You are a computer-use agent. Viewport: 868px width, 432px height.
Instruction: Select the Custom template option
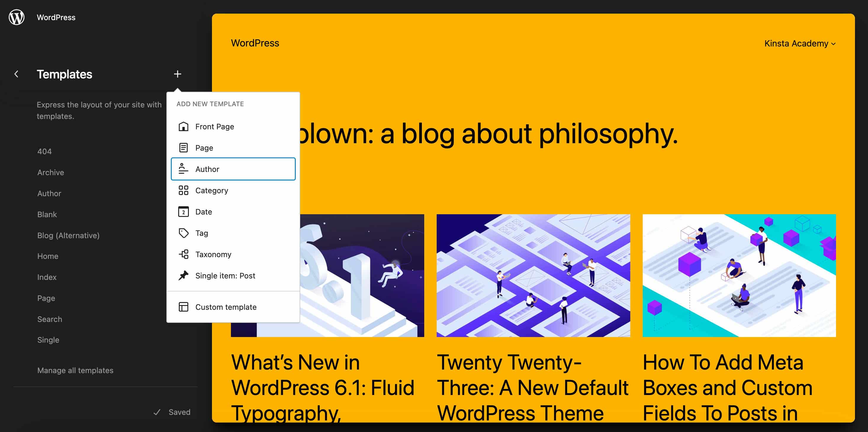[x=225, y=307]
